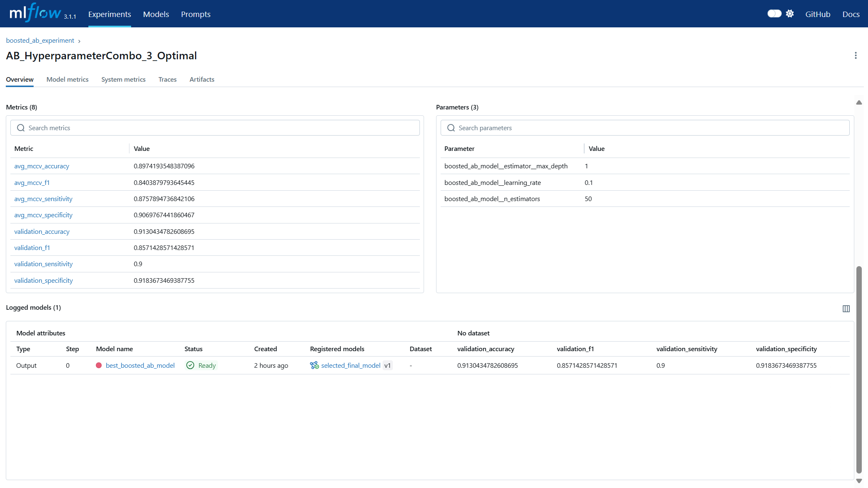Switch to the Model metrics tab

67,79
